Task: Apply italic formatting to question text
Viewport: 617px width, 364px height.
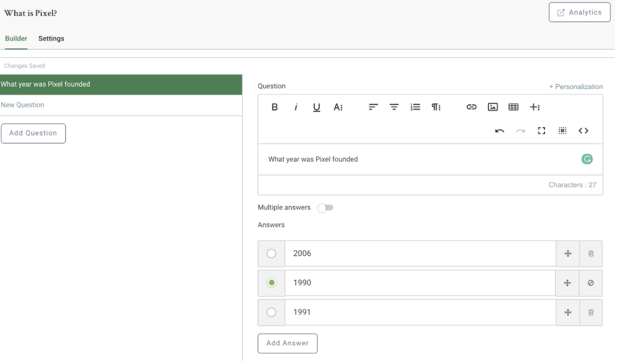Action: click(x=296, y=107)
